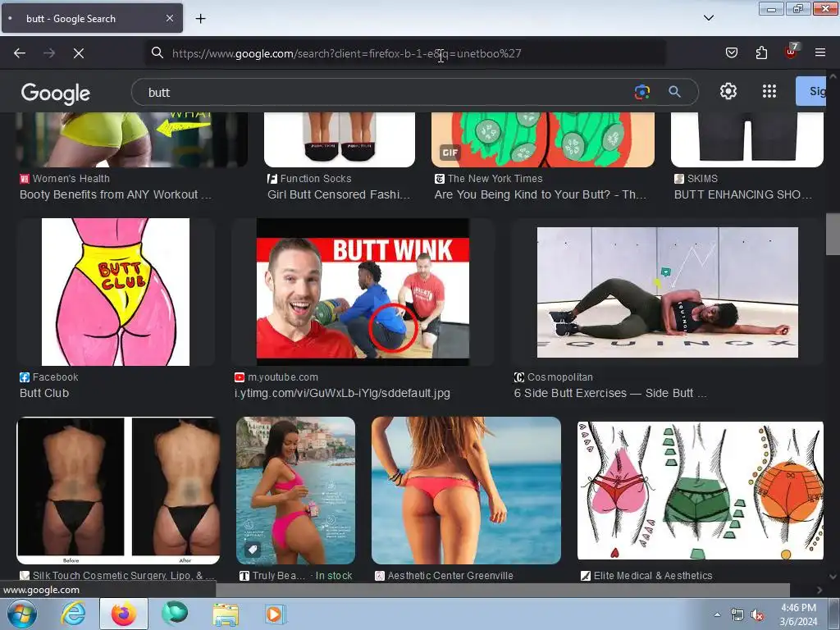Close the 'butt - Google Search' tab
Viewport: 840px width, 630px height.
click(x=169, y=18)
